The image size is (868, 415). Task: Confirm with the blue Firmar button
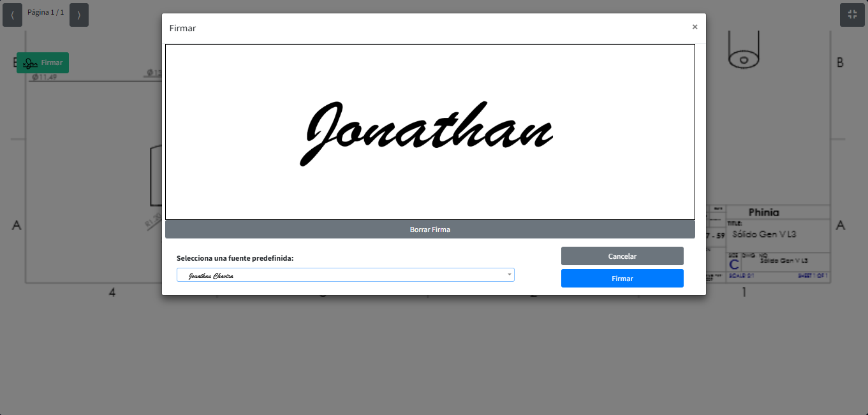pyautogui.click(x=622, y=279)
